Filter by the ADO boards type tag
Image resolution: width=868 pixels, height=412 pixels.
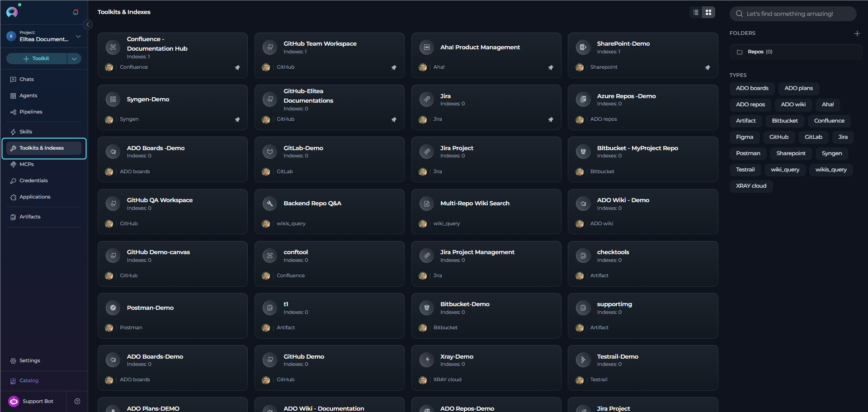(752, 88)
